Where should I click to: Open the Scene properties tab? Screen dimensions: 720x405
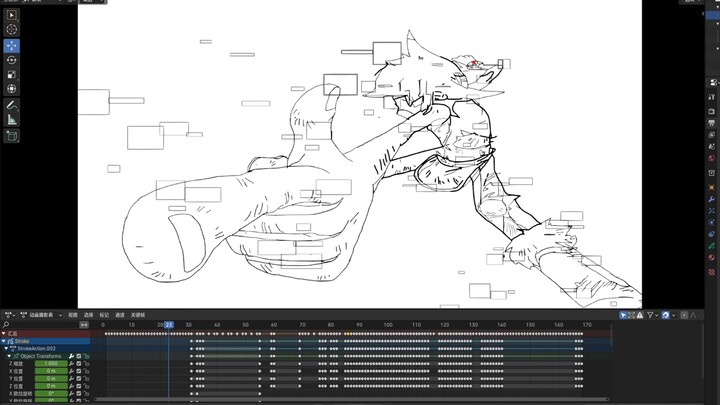(x=711, y=146)
